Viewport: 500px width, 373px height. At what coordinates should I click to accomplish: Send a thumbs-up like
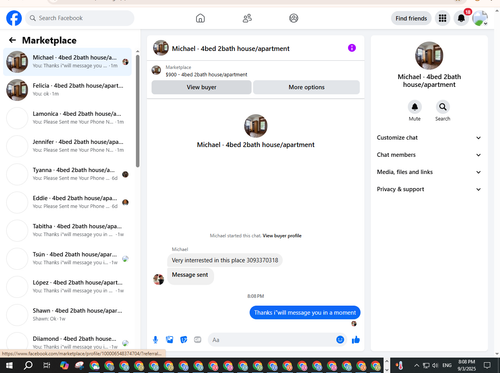[356, 340]
